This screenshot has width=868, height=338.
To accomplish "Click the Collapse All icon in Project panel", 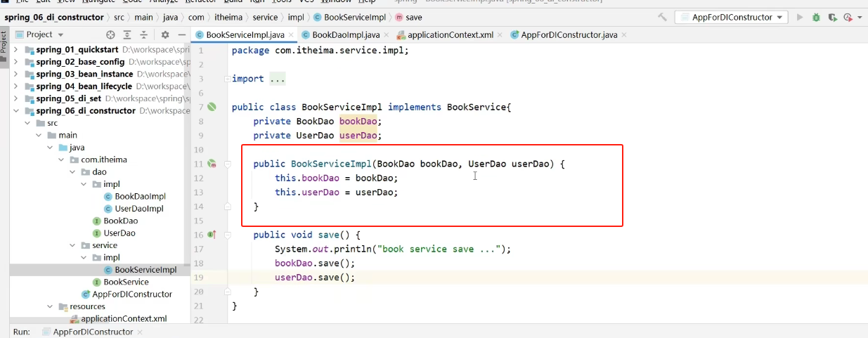I will click(143, 34).
